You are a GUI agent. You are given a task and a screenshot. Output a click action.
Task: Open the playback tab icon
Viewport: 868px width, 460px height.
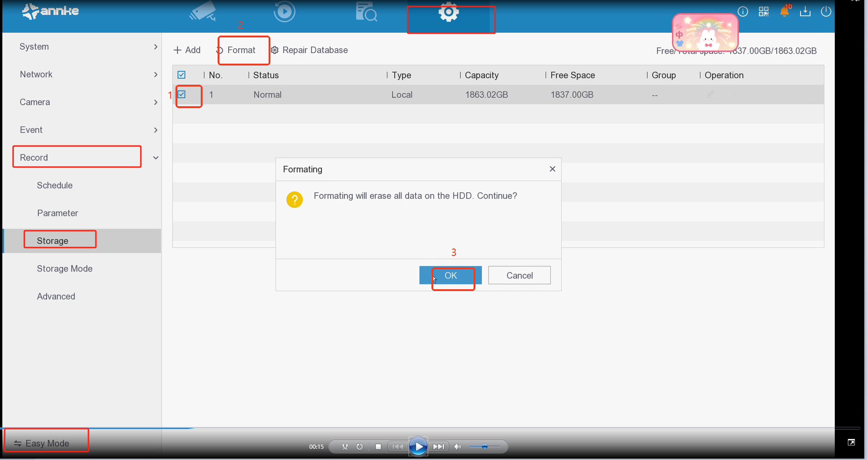pos(284,12)
